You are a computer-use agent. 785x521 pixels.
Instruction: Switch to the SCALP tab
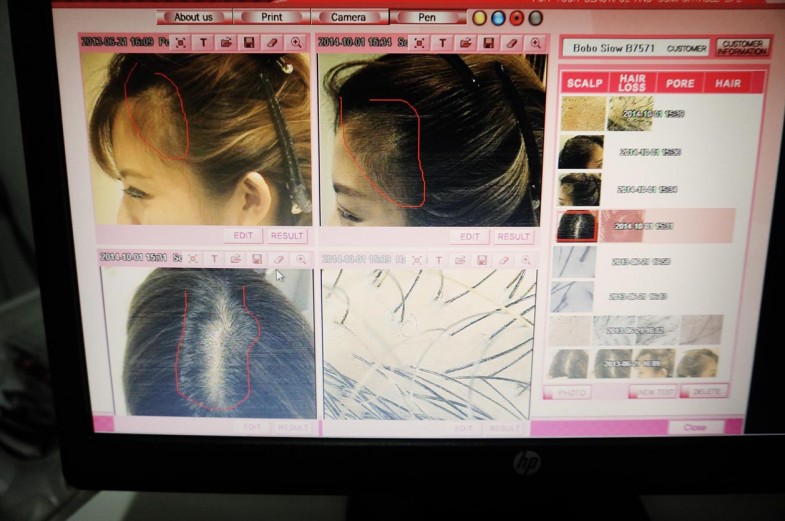[x=584, y=83]
